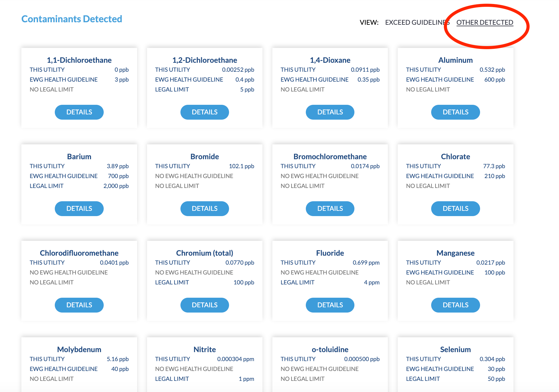The height and width of the screenshot is (392, 559).
Task: Open Manganese details
Action: [455, 305]
